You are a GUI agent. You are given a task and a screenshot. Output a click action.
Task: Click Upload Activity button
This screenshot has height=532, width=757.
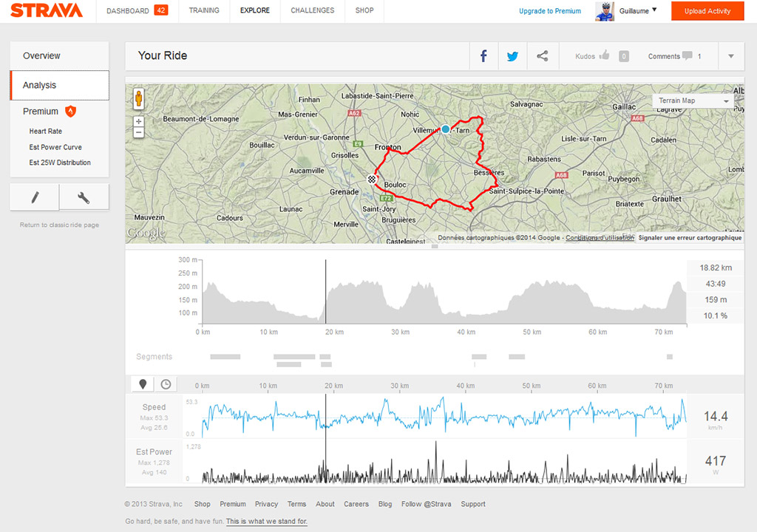tap(707, 11)
